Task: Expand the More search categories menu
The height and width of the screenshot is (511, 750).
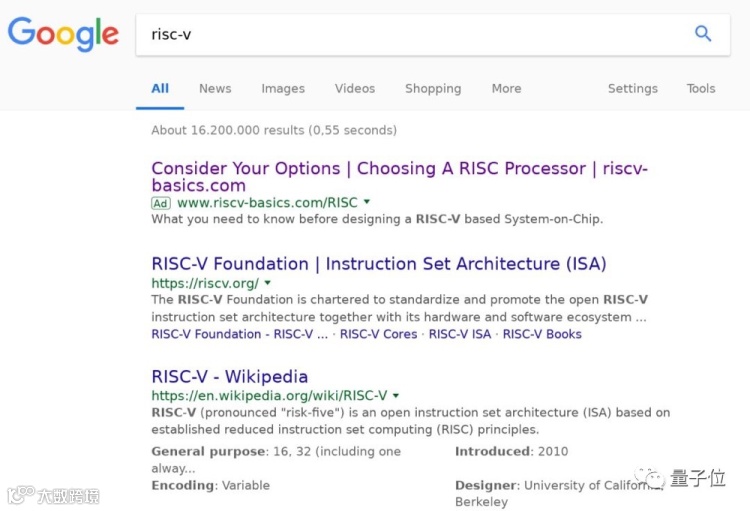Action: coord(507,89)
